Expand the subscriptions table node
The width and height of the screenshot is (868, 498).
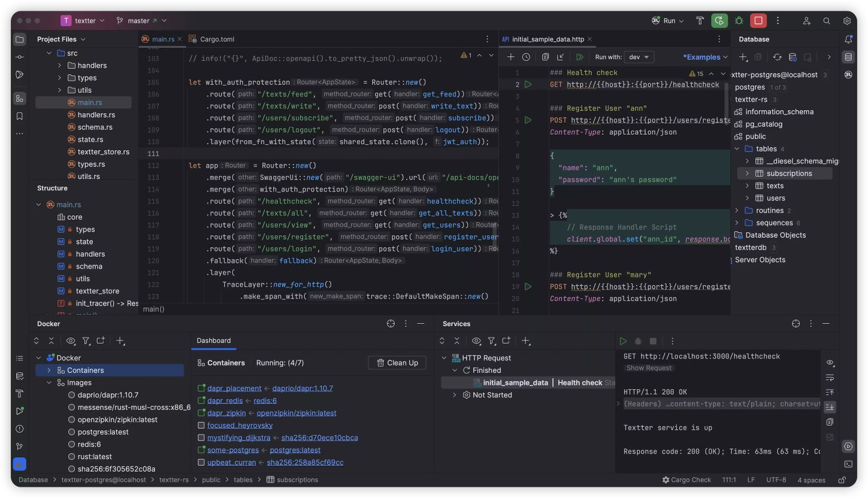747,174
